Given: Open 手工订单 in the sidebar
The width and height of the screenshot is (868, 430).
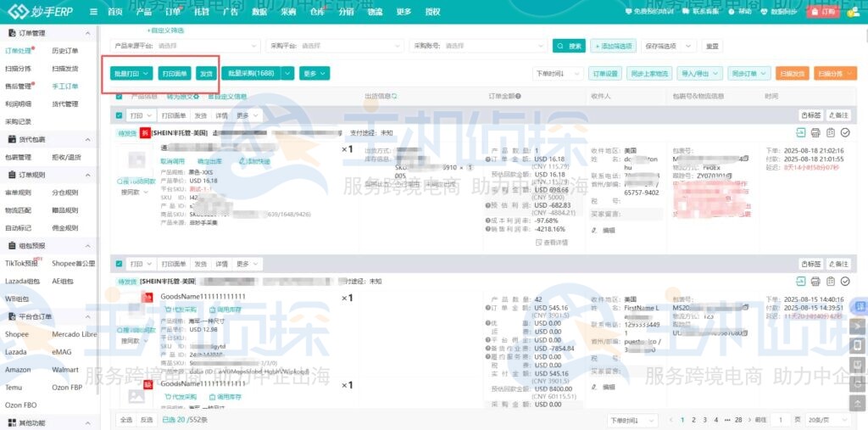Looking at the screenshot, I should [65, 87].
